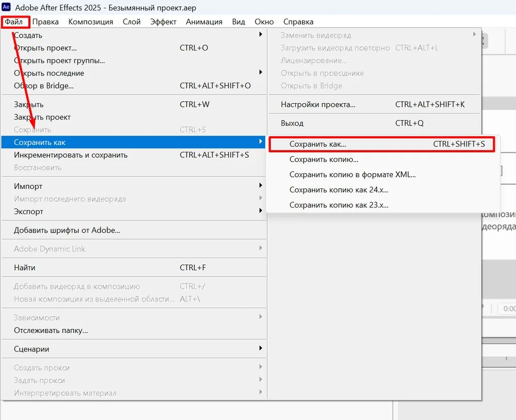The height and width of the screenshot is (420, 516).
Task: Open the Анимация menu
Action: [x=204, y=22]
